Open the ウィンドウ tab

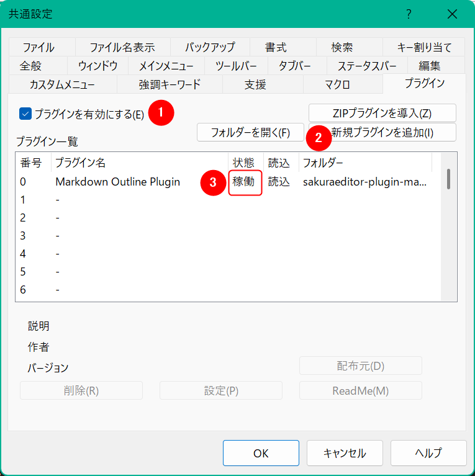pos(98,66)
